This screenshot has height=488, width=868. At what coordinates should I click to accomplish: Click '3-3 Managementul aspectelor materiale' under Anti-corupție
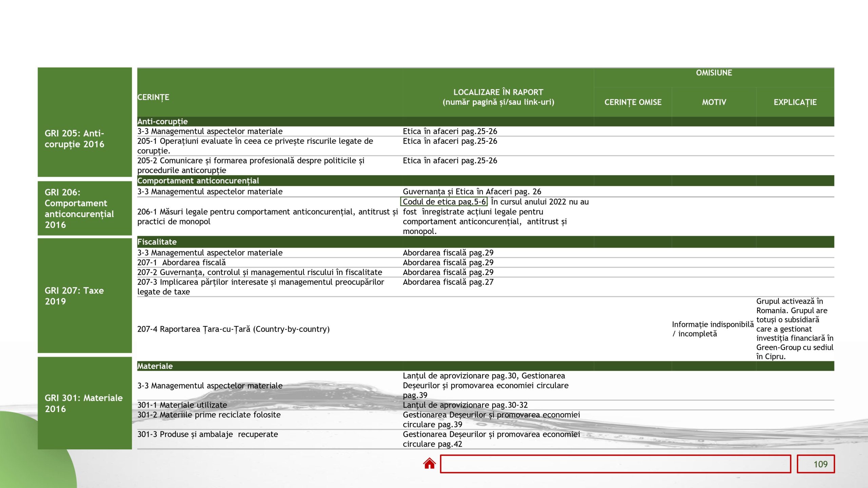[210, 131]
